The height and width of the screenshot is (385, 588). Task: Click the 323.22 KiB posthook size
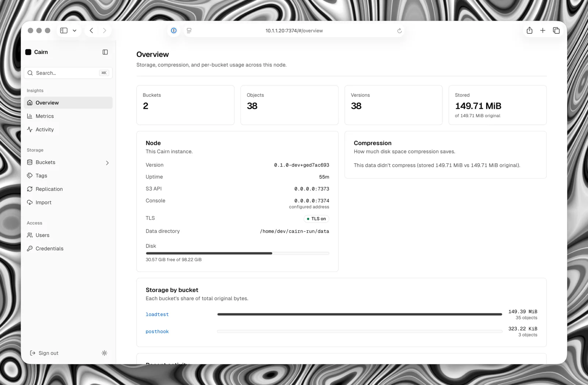coord(523,329)
